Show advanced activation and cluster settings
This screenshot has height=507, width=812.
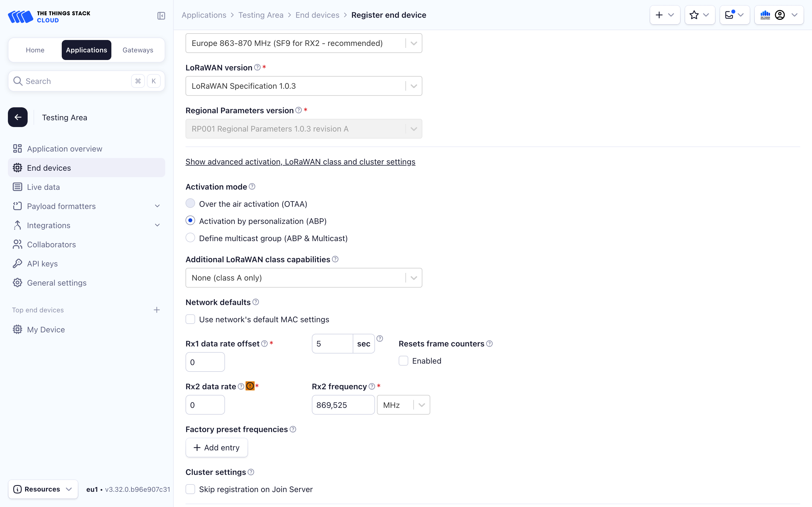pos(300,162)
